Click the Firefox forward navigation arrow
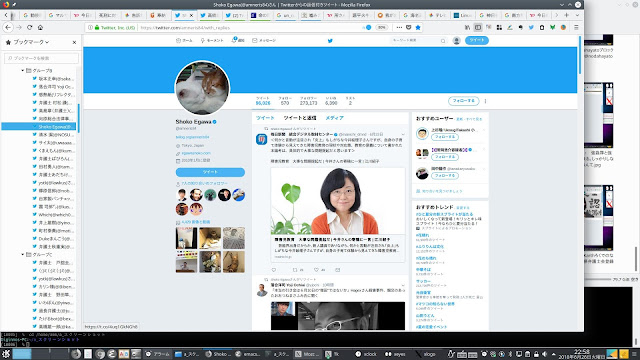Viewport: 640px width, 360px height. tap(19, 27)
